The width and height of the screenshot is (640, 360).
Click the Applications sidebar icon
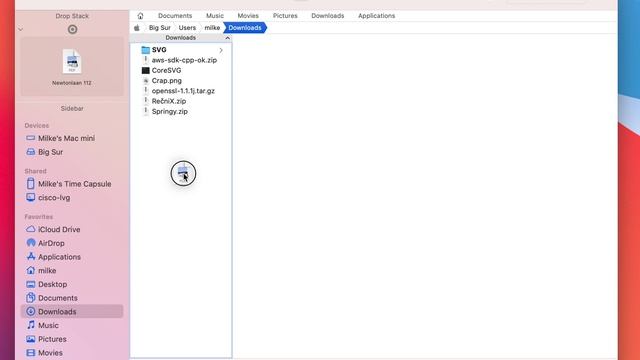point(31,256)
